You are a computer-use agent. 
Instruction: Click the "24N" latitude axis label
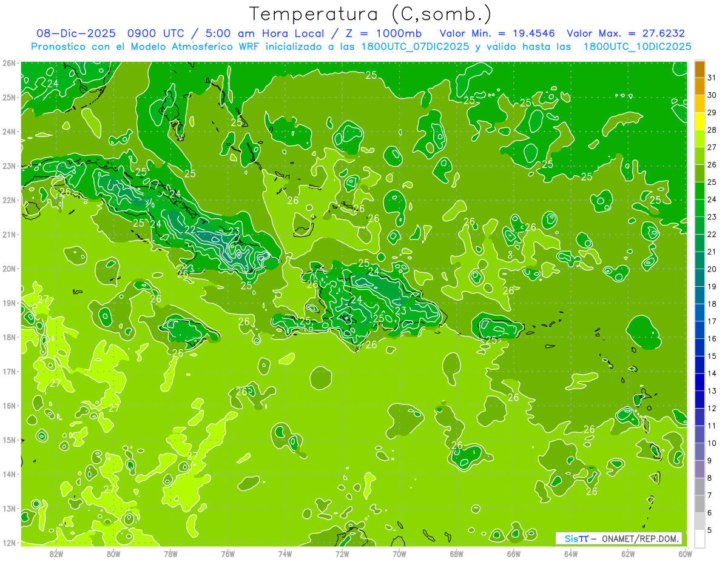(x=9, y=132)
